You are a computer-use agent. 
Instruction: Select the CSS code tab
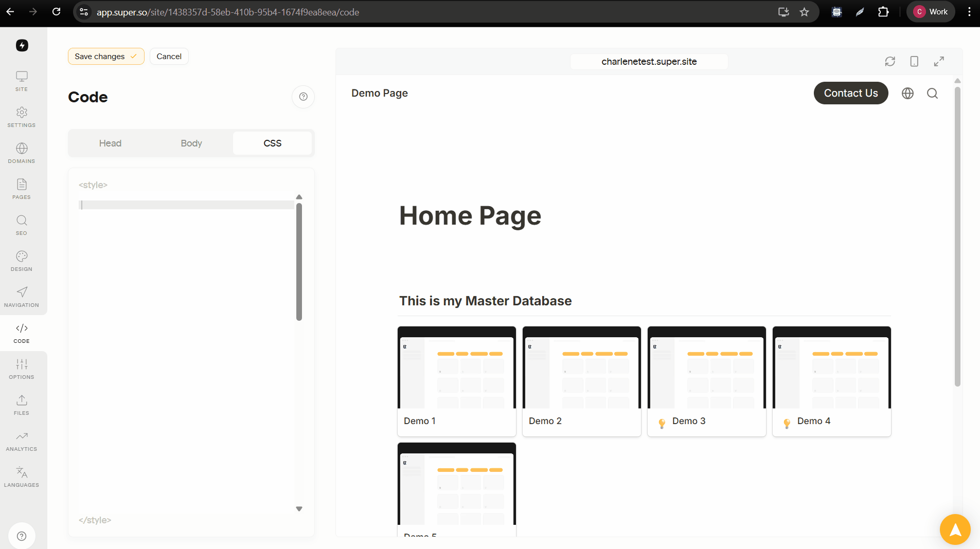coord(273,143)
